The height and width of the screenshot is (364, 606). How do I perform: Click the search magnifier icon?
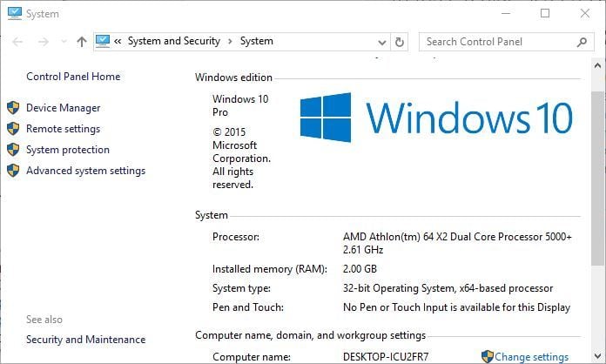(x=582, y=42)
